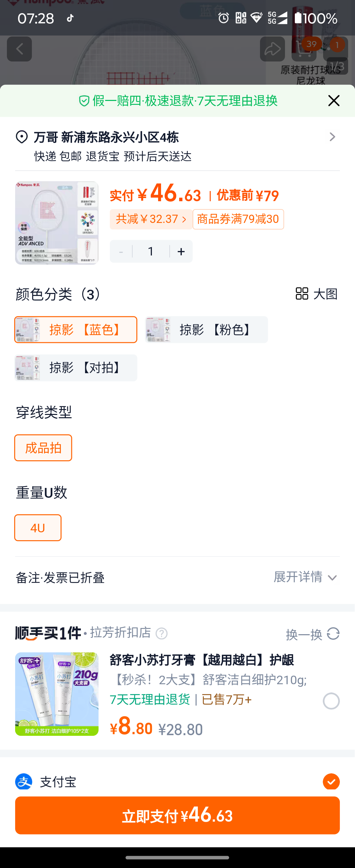The width and height of the screenshot is (355, 868).
Task: Open delivery address chevron
Action: click(332, 137)
